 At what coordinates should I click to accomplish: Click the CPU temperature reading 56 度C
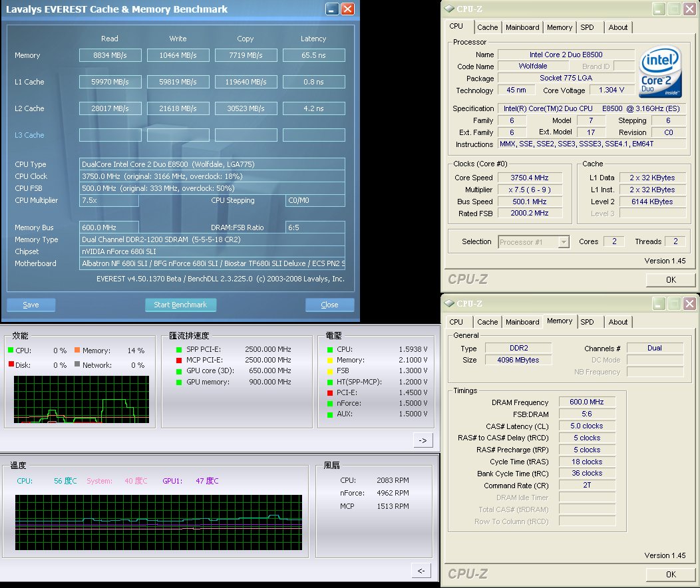point(66,481)
